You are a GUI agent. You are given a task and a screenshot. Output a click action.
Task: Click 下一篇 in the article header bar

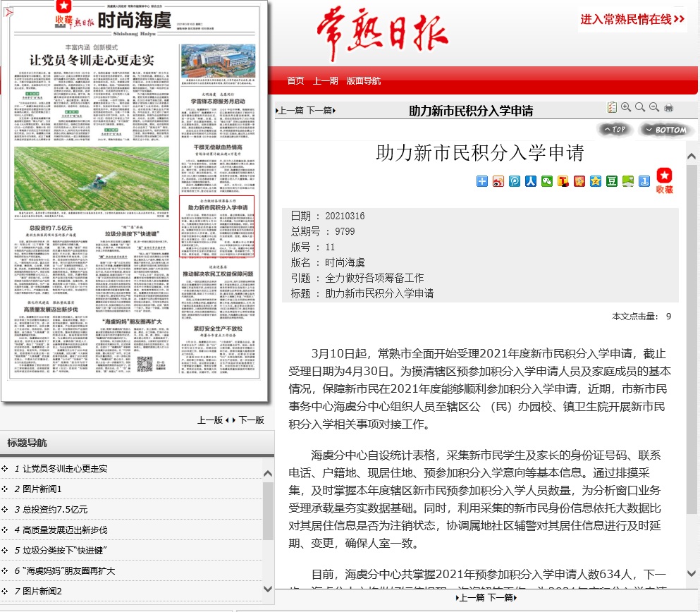pos(321,110)
